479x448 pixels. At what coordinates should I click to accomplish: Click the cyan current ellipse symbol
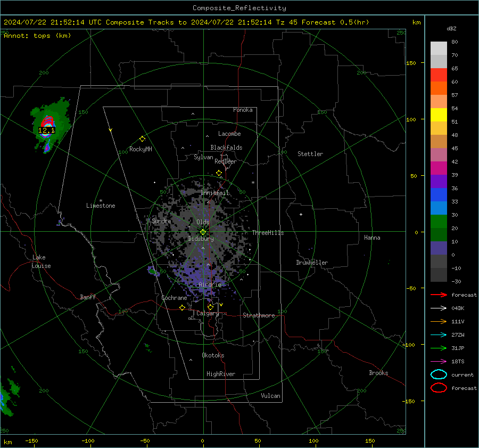[439, 374]
